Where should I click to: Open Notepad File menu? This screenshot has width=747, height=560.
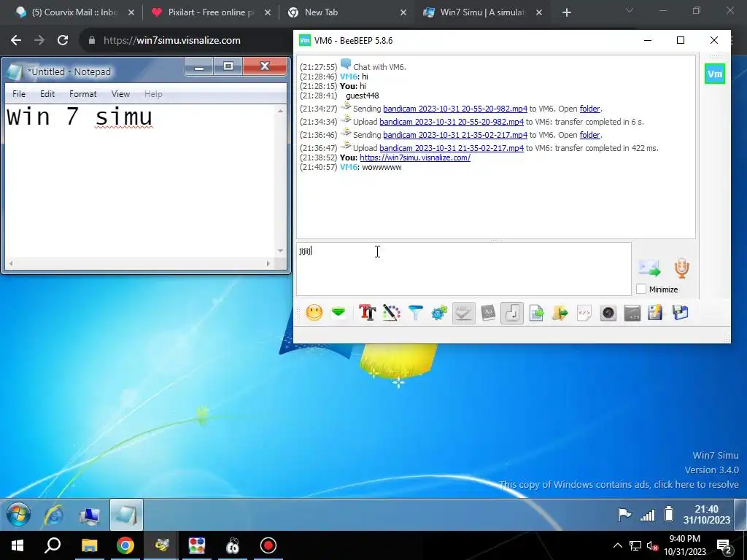(x=19, y=94)
